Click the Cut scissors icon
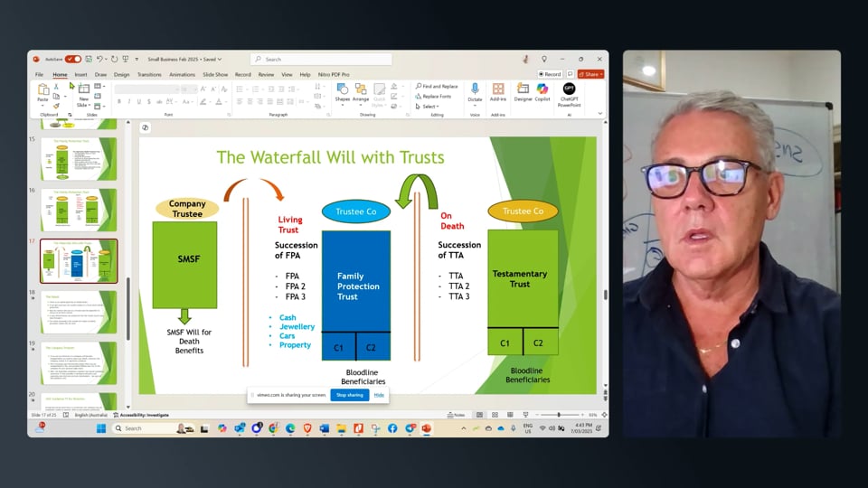The width and height of the screenshot is (868, 488). [56, 87]
